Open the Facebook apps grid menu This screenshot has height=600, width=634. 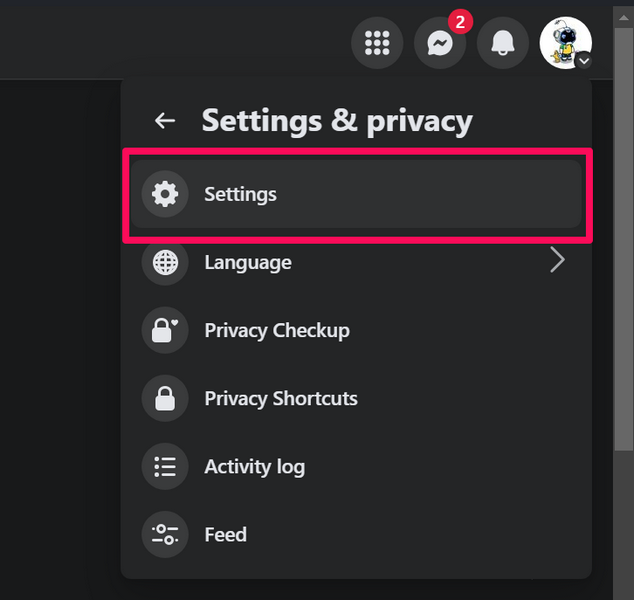(377, 43)
